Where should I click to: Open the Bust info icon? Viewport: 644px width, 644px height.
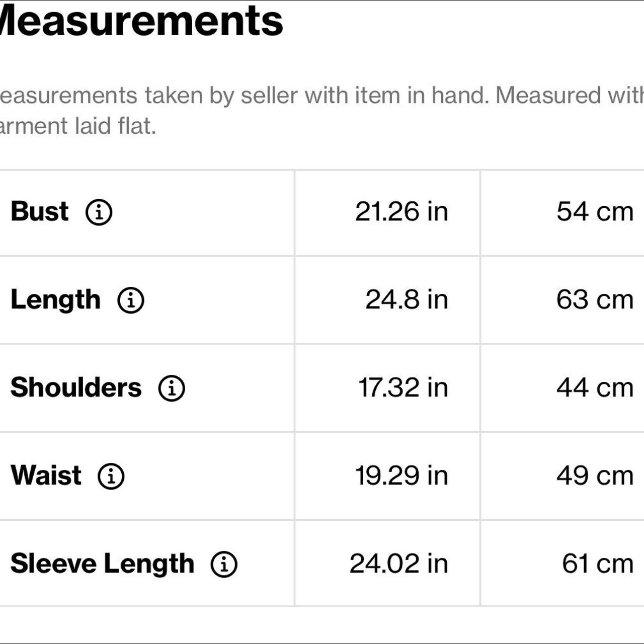pyautogui.click(x=99, y=212)
